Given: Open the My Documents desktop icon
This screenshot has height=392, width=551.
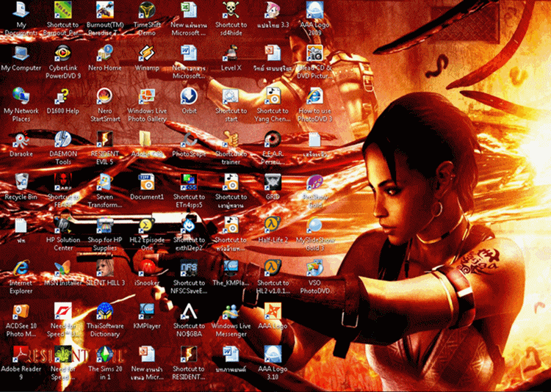Looking at the screenshot, I should point(21,10).
